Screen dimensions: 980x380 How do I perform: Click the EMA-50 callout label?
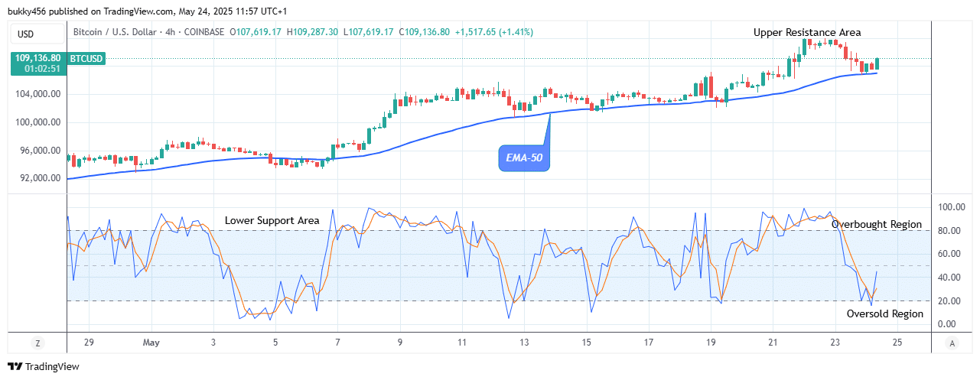524,158
